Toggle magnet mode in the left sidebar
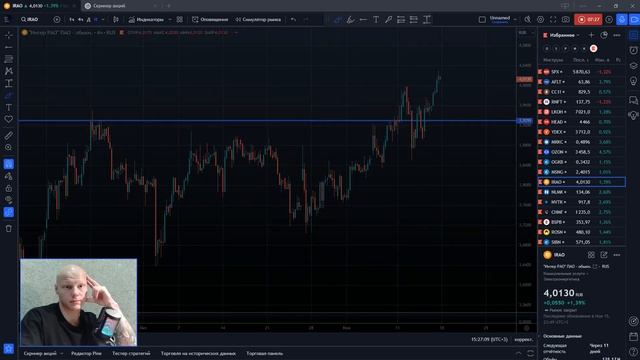Image resolution: width=640 pixels, height=360 pixels. coord(9,164)
